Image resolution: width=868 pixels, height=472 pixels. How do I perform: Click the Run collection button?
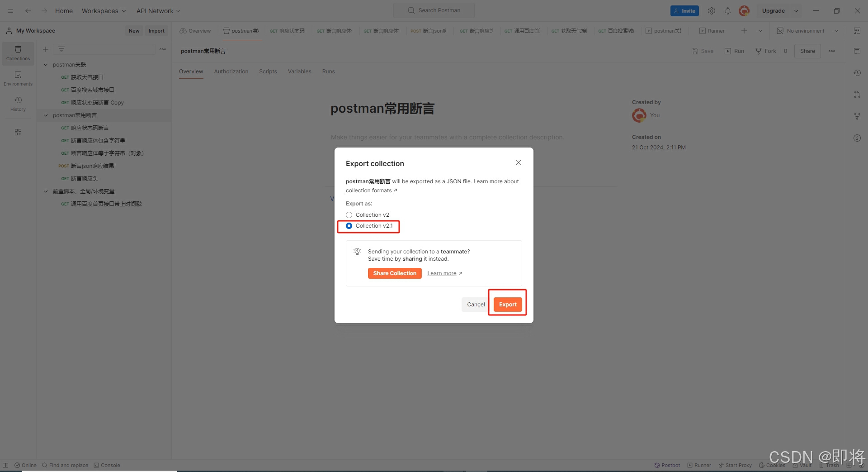[x=734, y=51]
